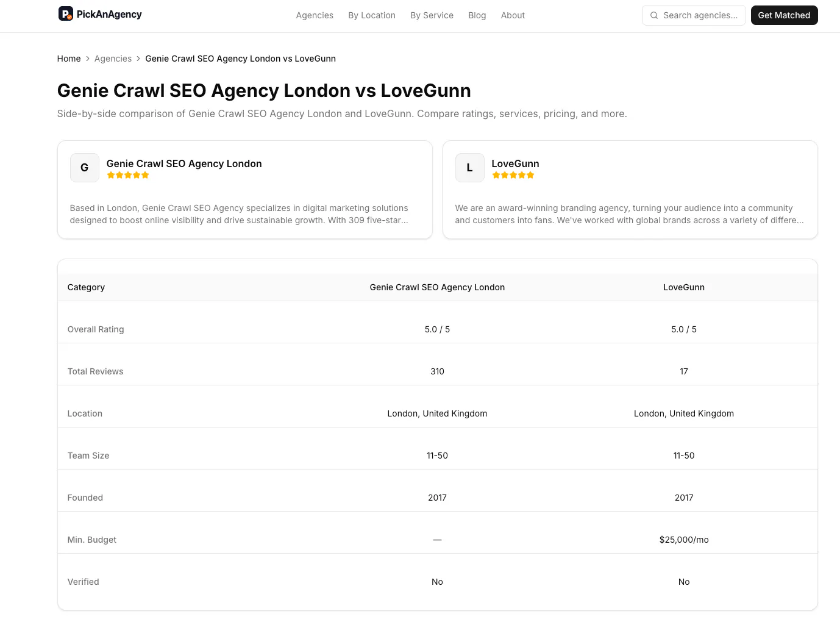Select the Total Reviews row label
This screenshot has height=622, width=840.
click(95, 371)
